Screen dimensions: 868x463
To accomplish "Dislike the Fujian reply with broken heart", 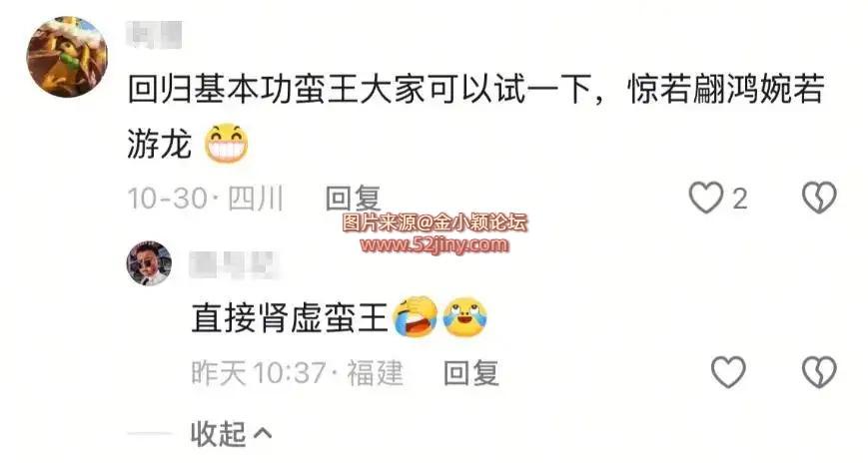I will coord(819,372).
